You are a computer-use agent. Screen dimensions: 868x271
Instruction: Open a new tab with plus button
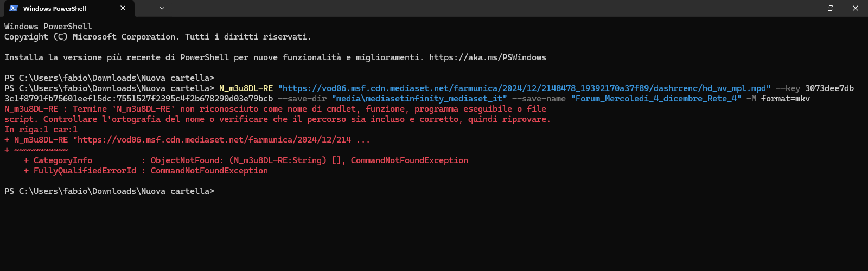click(146, 8)
